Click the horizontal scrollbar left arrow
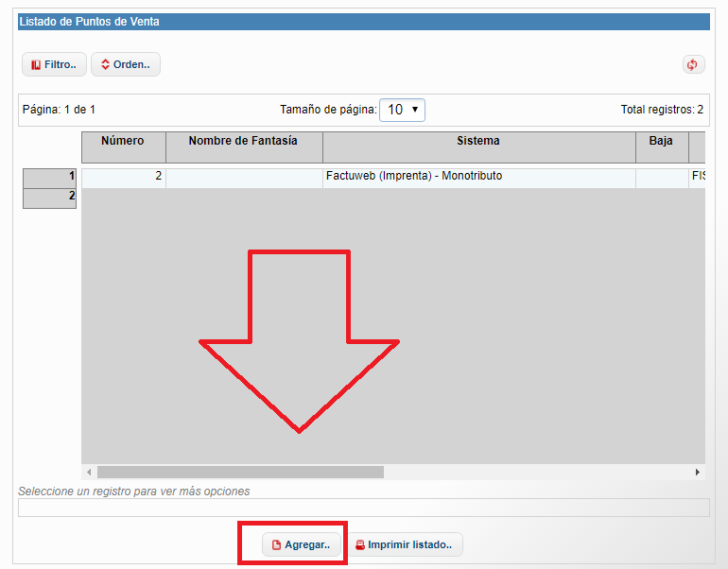 click(x=90, y=472)
